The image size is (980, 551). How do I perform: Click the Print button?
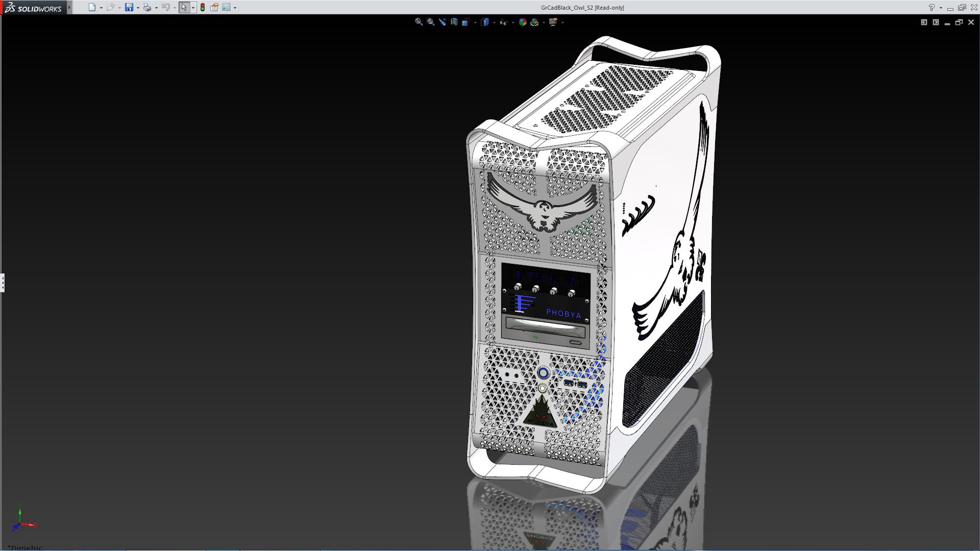pos(147,7)
